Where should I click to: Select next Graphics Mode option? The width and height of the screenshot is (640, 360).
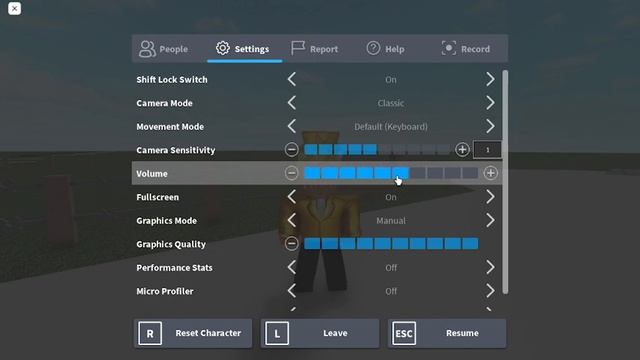tap(490, 220)
